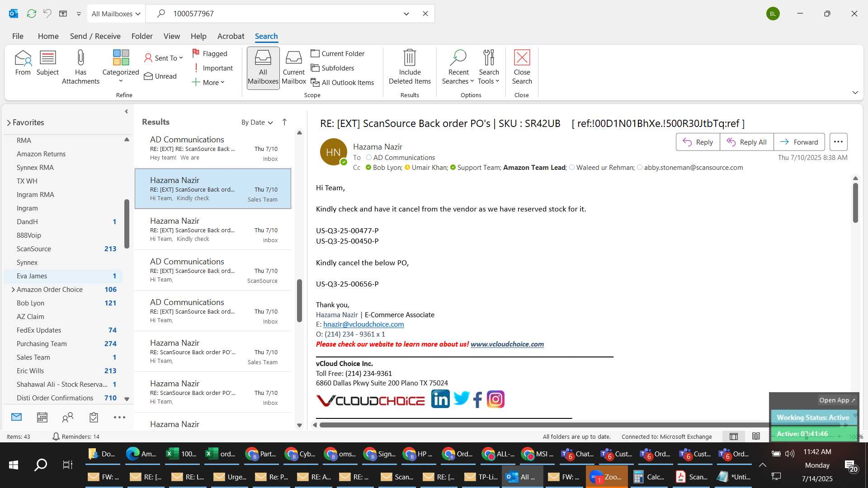868x488 pixels.
Task: Forward the open email
Action: (x=799, y=142)
